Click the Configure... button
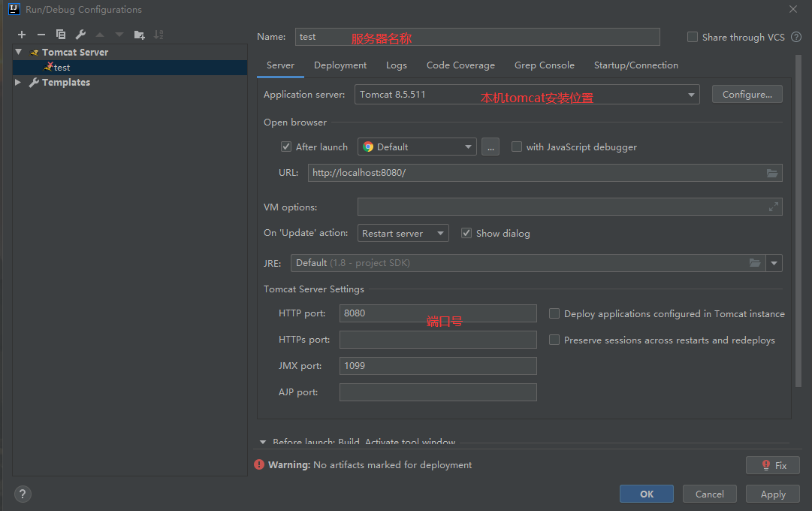 (x=747, y=95)
